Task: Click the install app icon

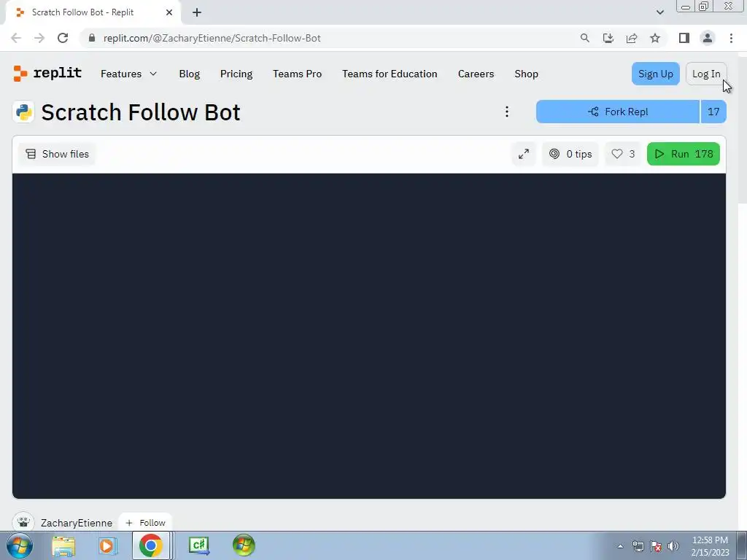Action: [x=608, y=38]
